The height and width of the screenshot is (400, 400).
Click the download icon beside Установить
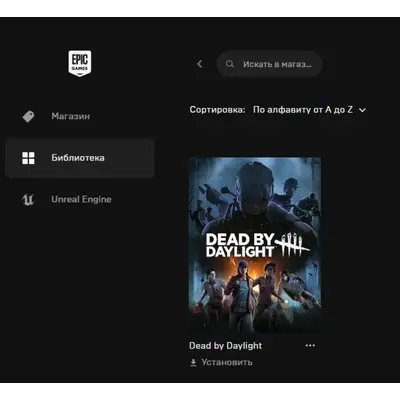[193, 362]
